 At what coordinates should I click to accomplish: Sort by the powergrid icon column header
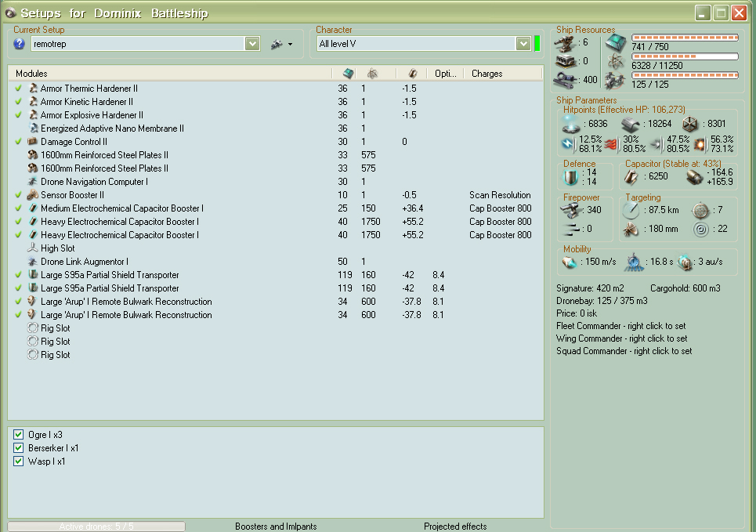pyautogui.click(x=372, y=74)
